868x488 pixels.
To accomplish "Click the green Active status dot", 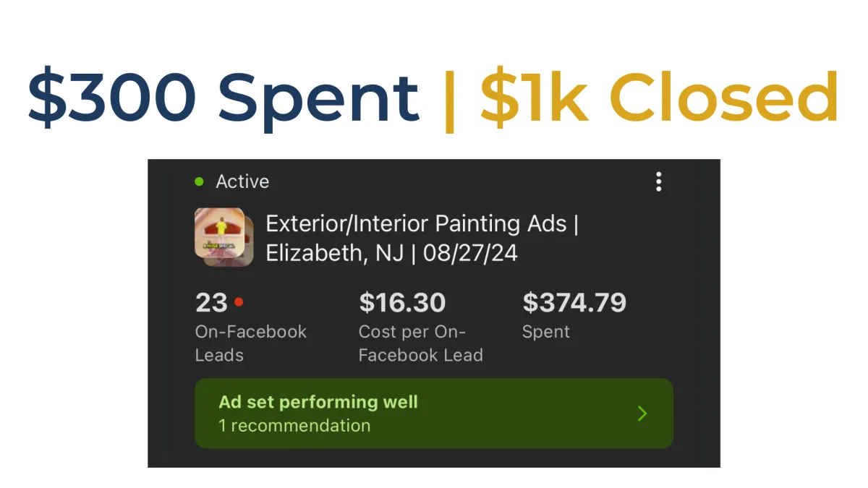I will [200, 181].
